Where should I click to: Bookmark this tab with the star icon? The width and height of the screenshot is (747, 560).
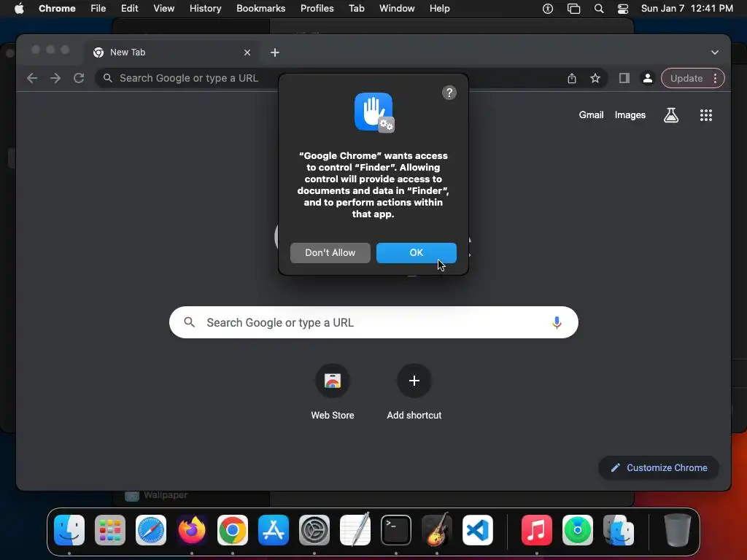click(595, 78)
